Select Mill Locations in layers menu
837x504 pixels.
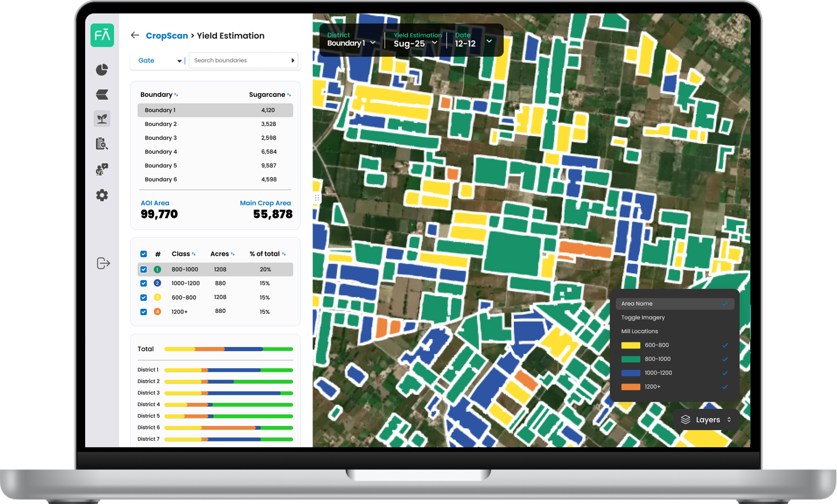click(x=639, y=331)
